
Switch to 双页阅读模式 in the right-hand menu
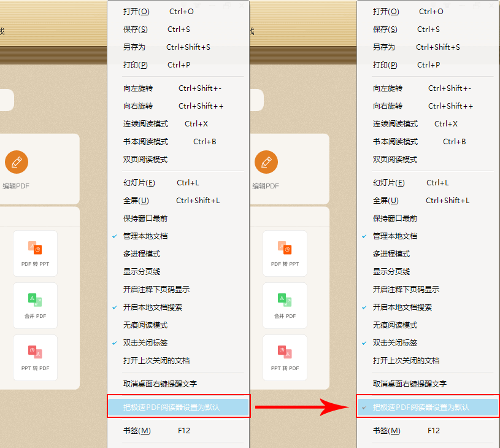click(428, 160)
